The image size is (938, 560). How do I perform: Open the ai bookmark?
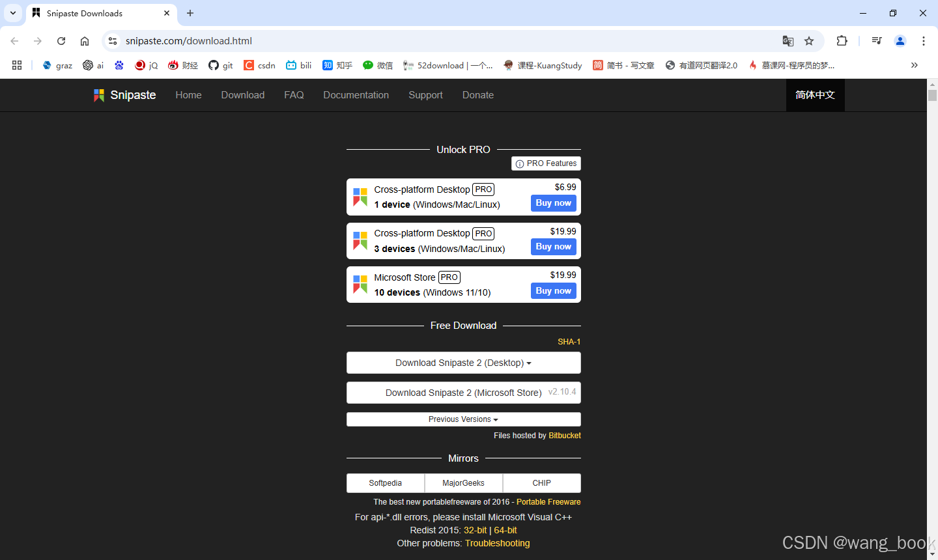pyautogui.click(x=93, y=65)
